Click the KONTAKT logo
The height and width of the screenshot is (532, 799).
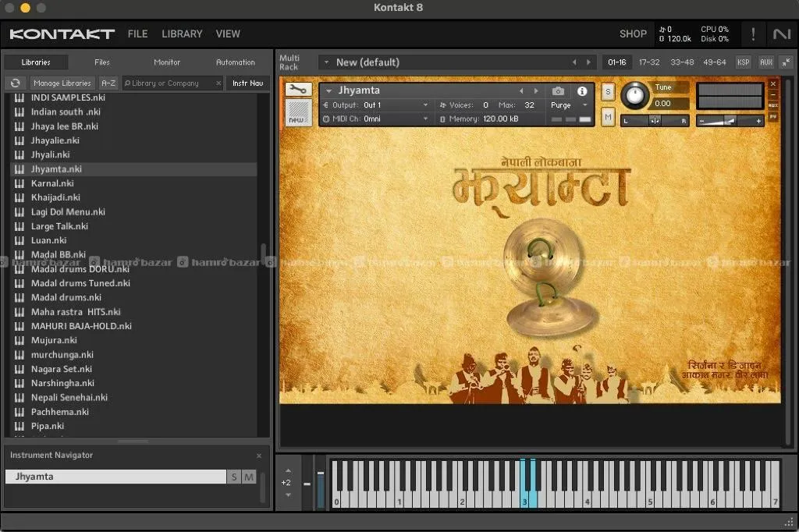click(x=62, y=34)
